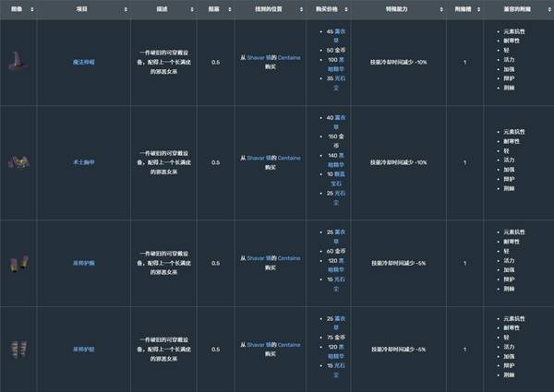Open the 魔法师帽 item link
This screenshot has height=392, width=554.
click(80, 62)
